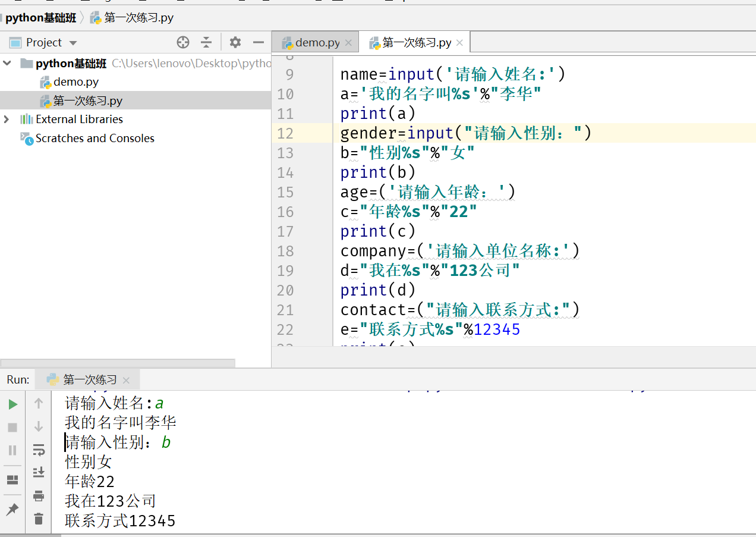The image size is (756, 537).
Task: Click the locate/scroll-from-source target icon
Action: pos(183,42)
